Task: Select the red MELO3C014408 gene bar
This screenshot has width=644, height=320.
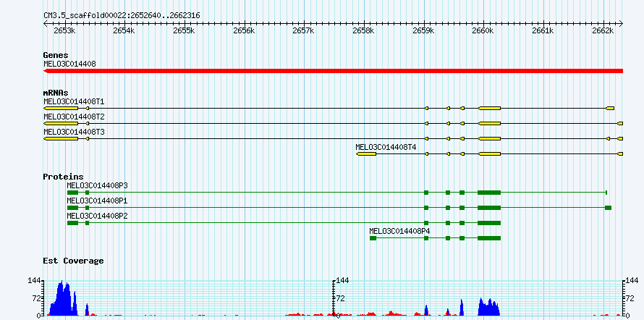Action: (333, 71)
